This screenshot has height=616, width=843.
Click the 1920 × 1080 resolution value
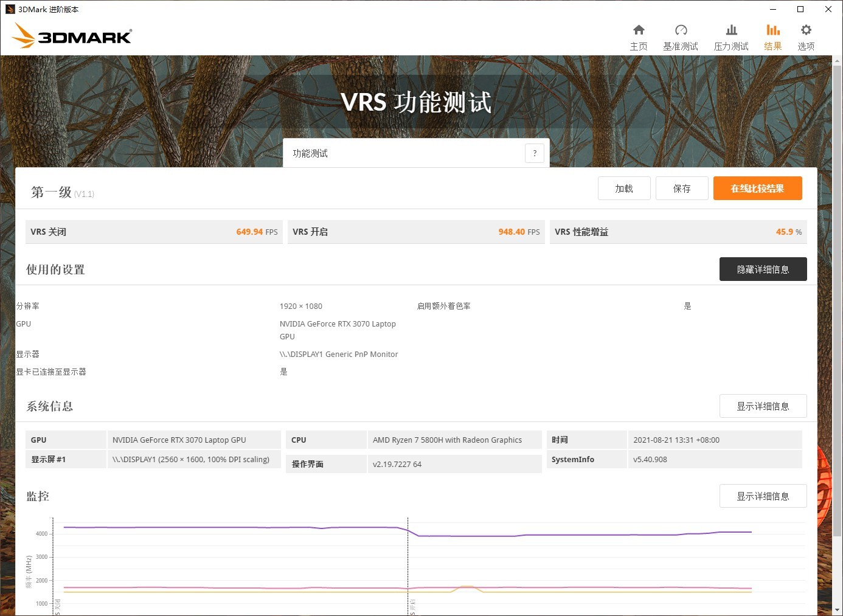[301, 306]
